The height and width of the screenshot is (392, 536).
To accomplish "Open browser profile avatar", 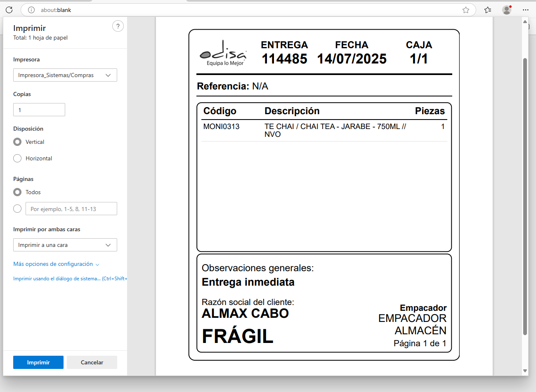I will pyautogui.click(x=507, y=10).
